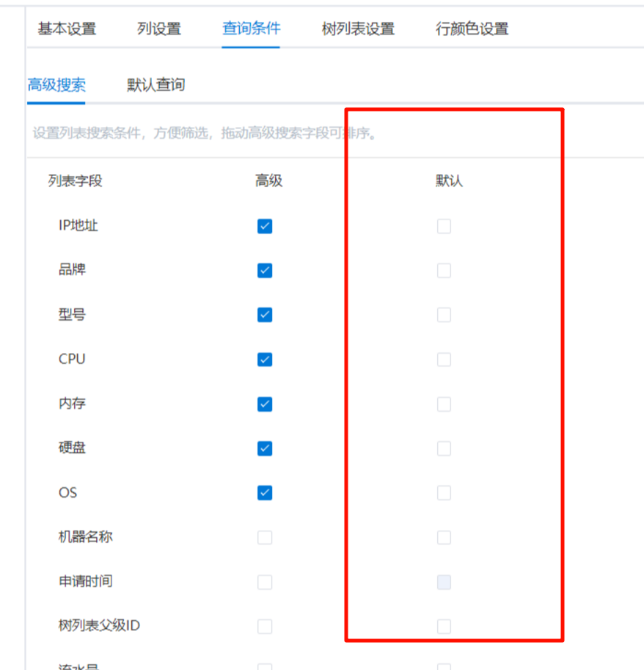The width and height of the screenshot is (644, 670).
Task: Uncheck the 高级 checkbox for IP地址
Action: [x=265, y=226]
